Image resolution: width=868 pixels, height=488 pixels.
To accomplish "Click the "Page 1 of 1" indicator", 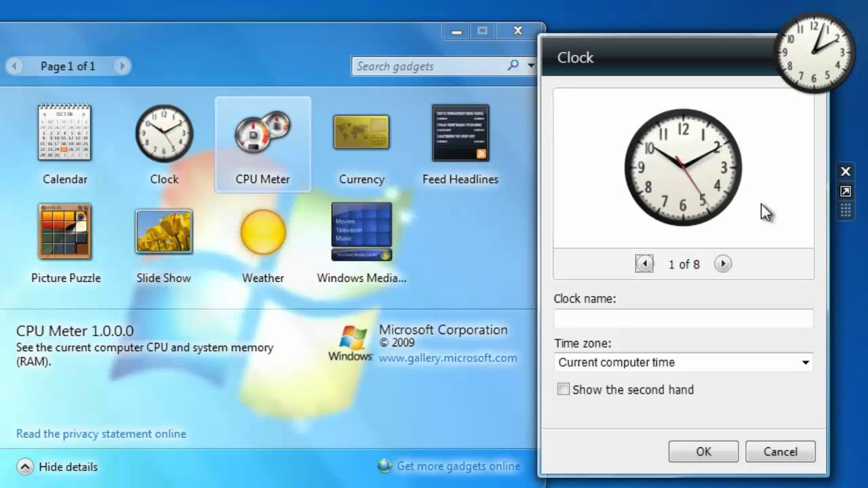I will click(68, 66).
